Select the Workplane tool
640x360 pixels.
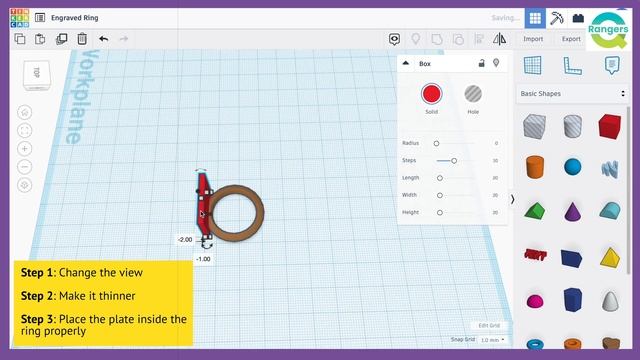(533, 65)
